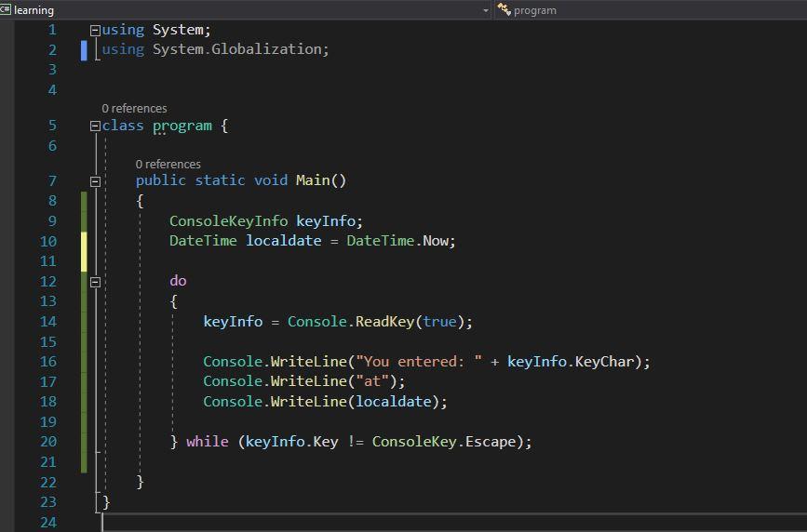The image size is (807, 532).
Task: Click line number 24 in the gutter
Action: 48,522
